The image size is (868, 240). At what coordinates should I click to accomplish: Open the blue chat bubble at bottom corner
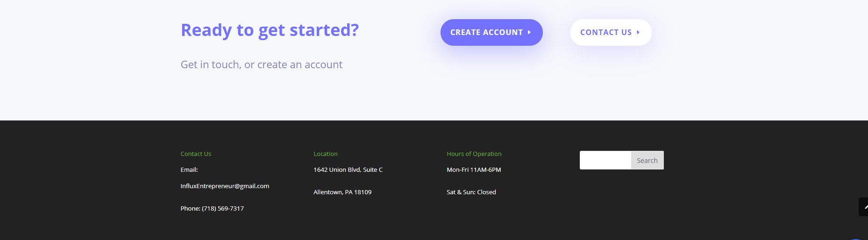click(856, 239)
